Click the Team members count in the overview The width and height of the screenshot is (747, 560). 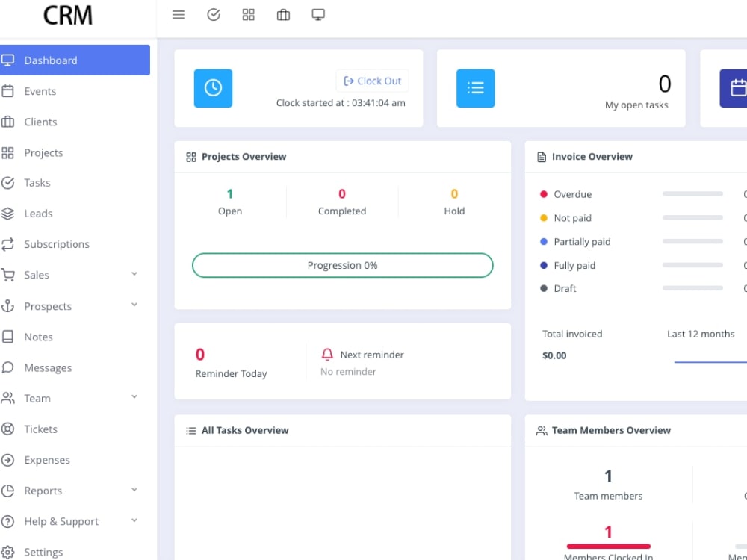click(608, 476)
